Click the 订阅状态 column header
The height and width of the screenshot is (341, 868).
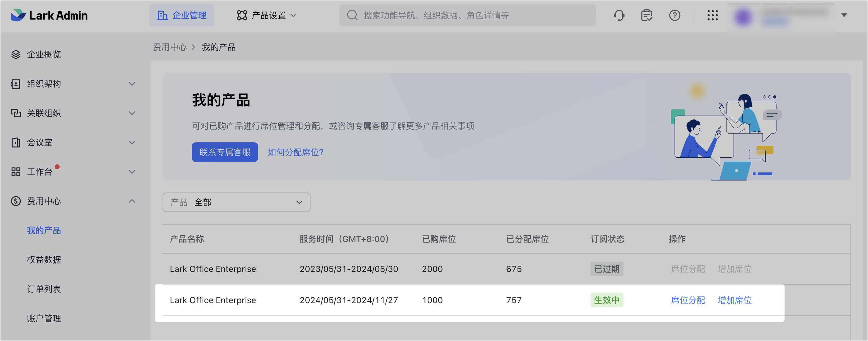pyautogui.click(x=607, y=239)
